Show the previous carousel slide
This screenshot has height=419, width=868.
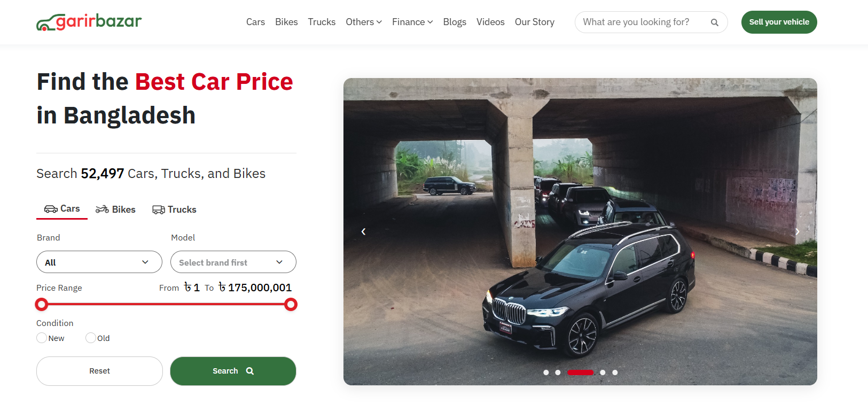[363, 231]
